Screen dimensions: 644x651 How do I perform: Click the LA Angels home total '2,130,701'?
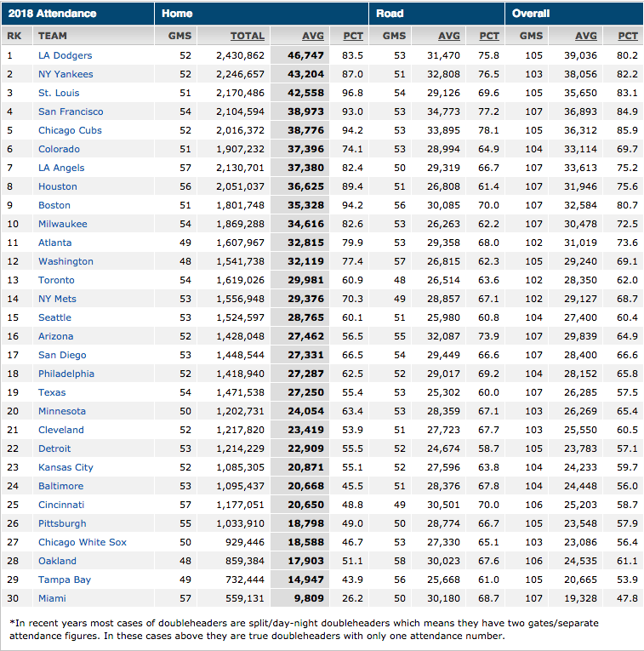(x=240, y=168)
